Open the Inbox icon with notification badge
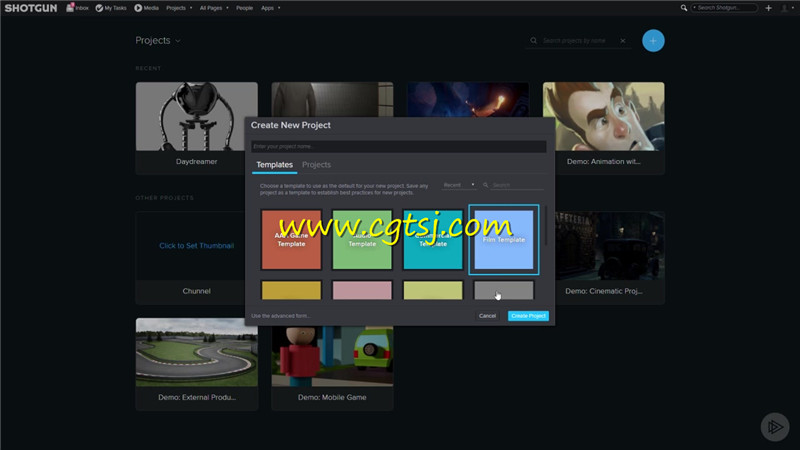The image size is (800, 450). click(70, 8)
